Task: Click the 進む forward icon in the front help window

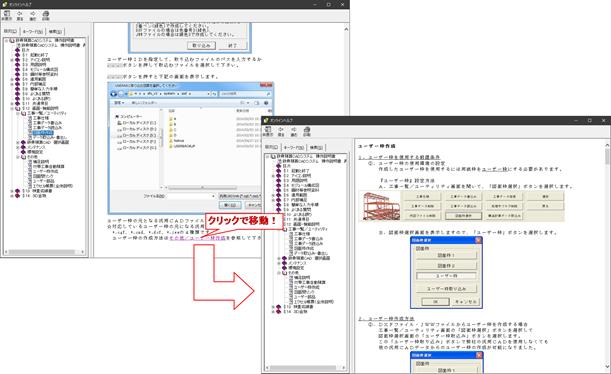Action: pos(294,131)
